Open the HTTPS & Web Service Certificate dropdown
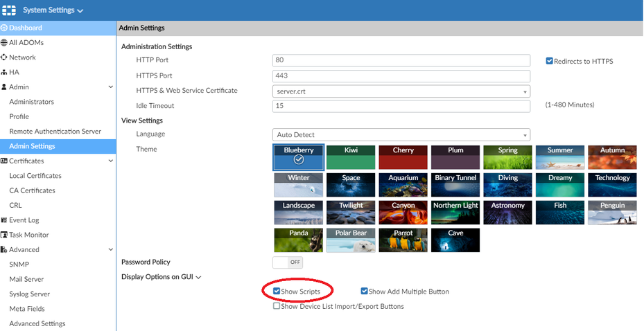 401,91
